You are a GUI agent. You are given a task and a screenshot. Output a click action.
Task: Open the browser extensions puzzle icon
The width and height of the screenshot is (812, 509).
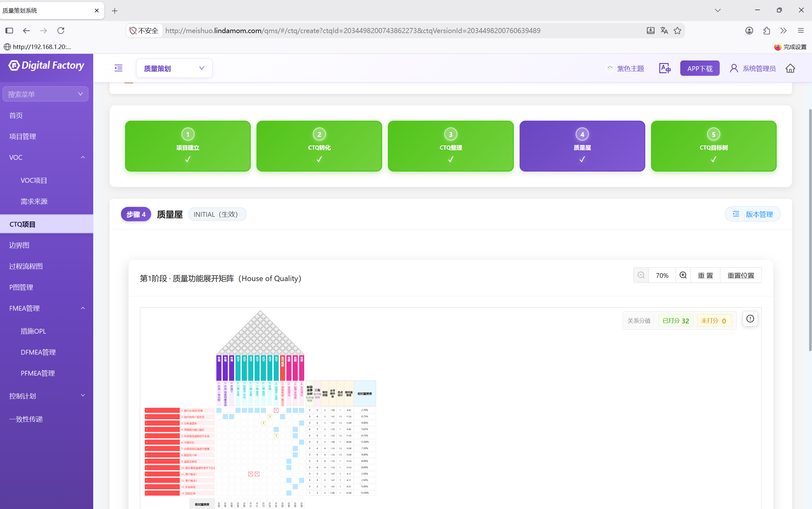coord(766,31)
